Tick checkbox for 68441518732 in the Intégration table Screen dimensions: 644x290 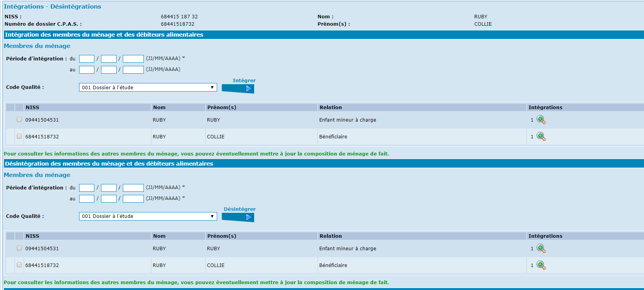[x=19, y=136]
